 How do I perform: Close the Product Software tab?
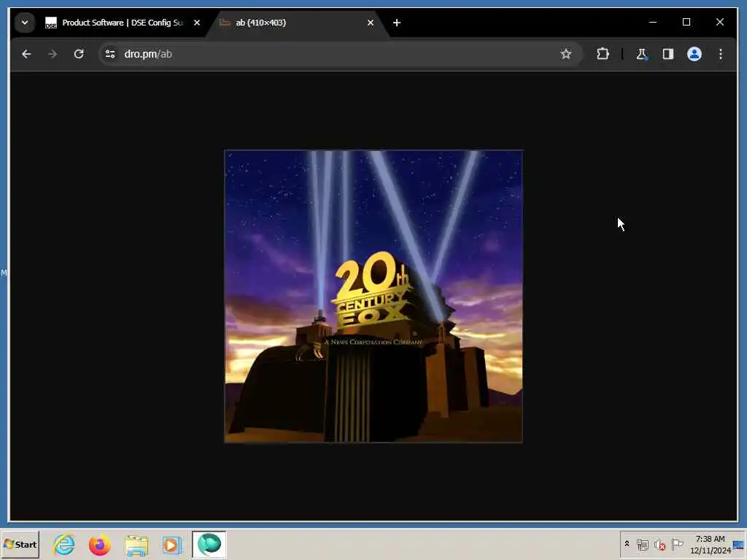click(197, 23)
